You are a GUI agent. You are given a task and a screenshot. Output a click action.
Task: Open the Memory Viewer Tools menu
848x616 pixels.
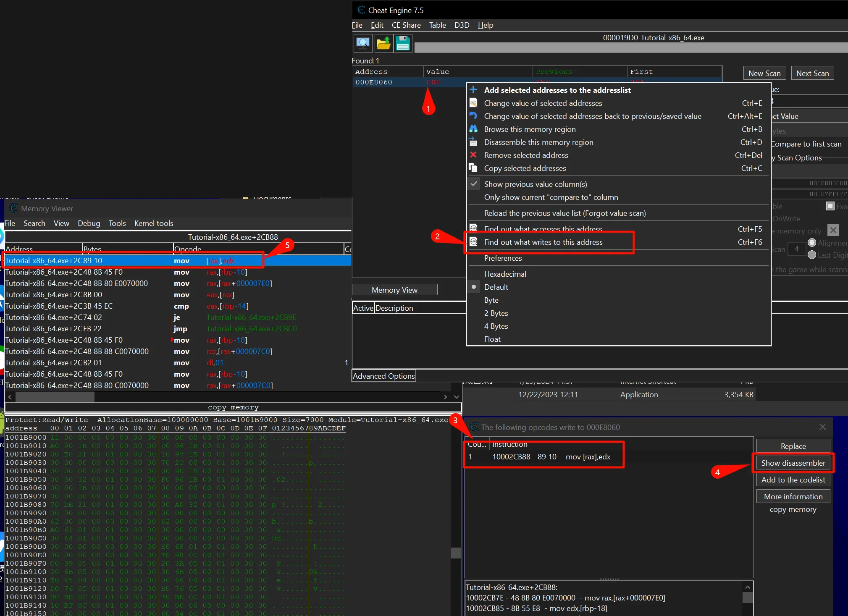click(117, 223)
